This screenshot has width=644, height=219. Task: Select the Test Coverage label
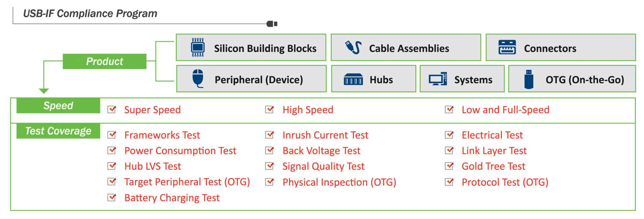[x=58, y=131]
